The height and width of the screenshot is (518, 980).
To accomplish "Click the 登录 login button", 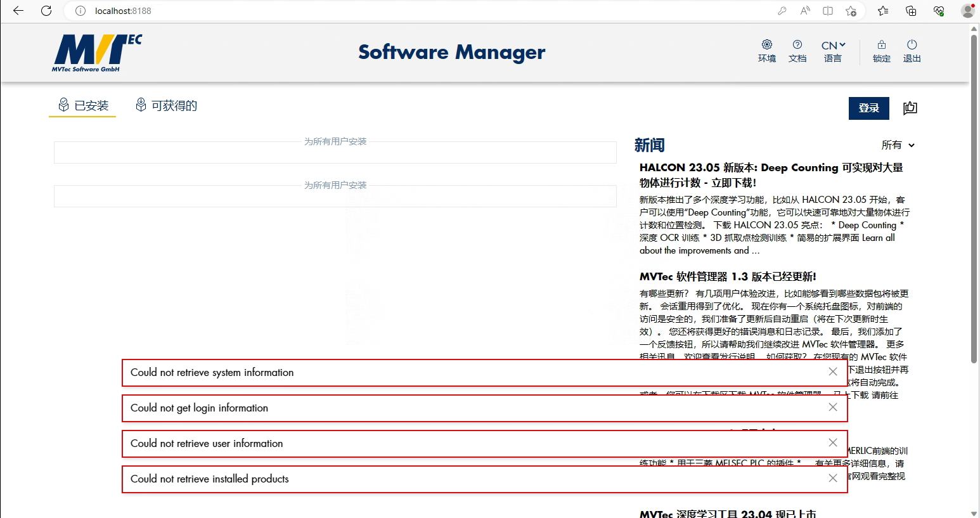I will click(x=869, y=108).
